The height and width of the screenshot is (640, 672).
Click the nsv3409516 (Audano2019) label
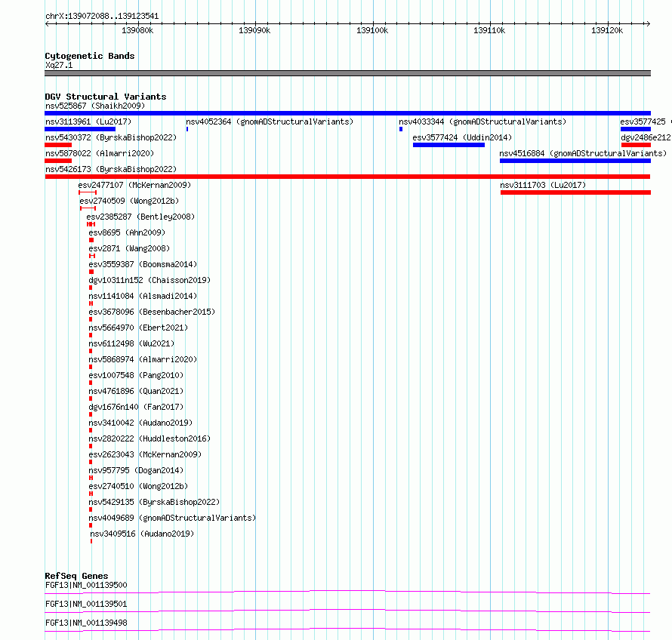click(x=142, y=534)
